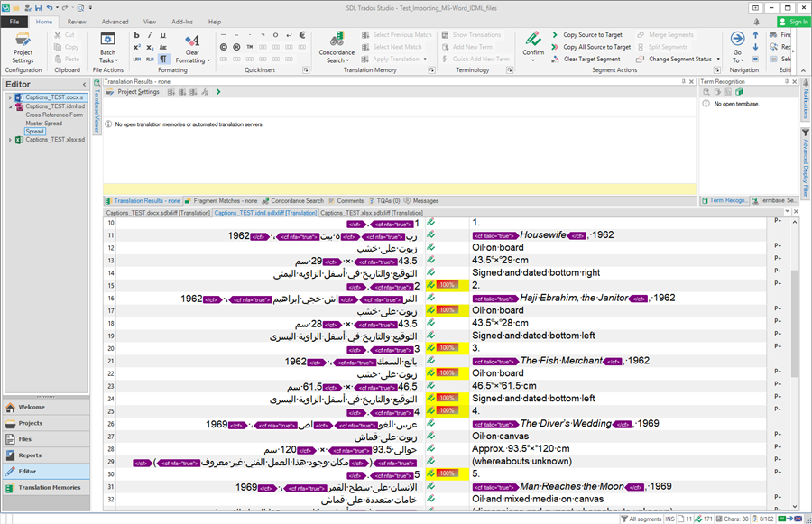Open the TQAs (0) tab
The height and width of the screenshot is (524, 812).
point(384,201)
